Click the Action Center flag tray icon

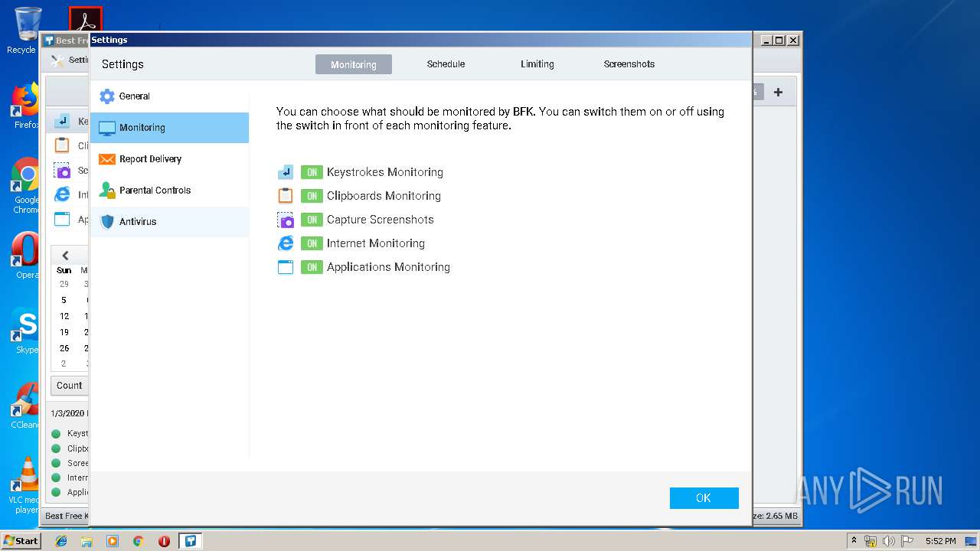(x=906, y=541)
